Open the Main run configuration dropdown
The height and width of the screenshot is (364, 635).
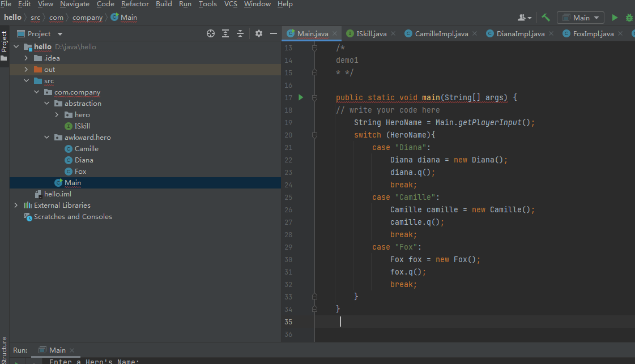[581, 18]
